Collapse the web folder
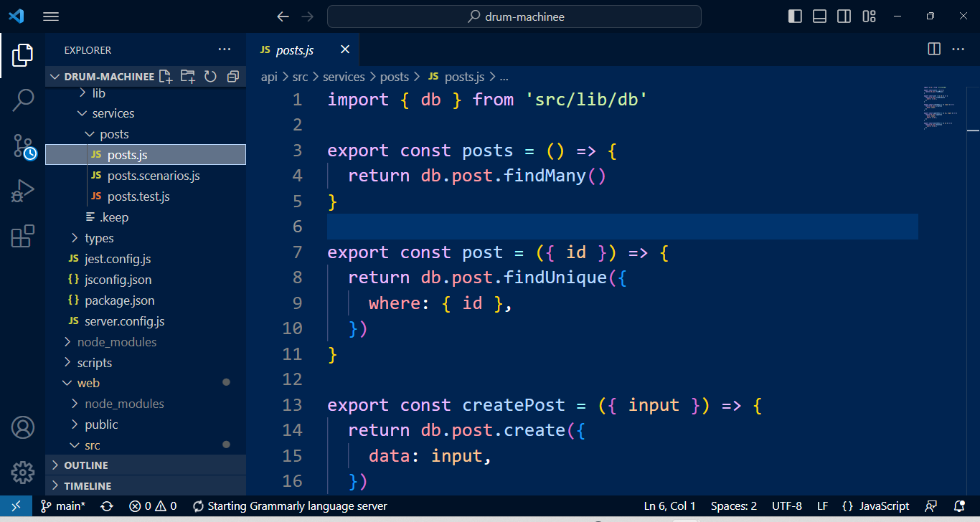This screenshot has width=980, height=522. 146,383
